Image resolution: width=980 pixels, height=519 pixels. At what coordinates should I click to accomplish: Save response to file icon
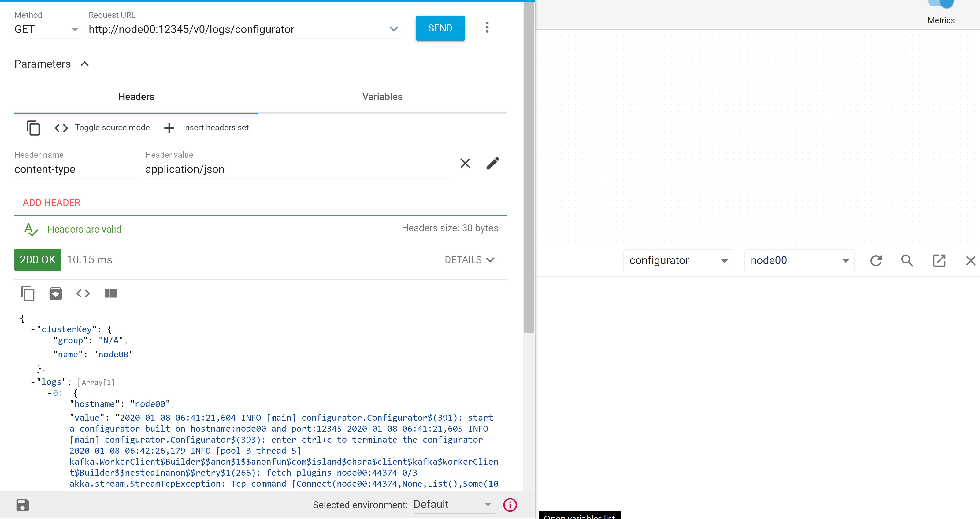click(56, 293)
